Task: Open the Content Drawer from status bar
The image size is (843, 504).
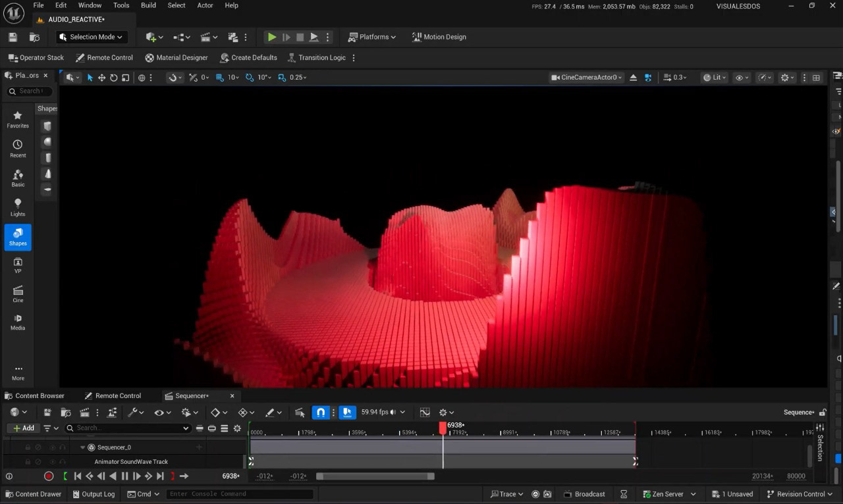Action: (x=33, y=494)
